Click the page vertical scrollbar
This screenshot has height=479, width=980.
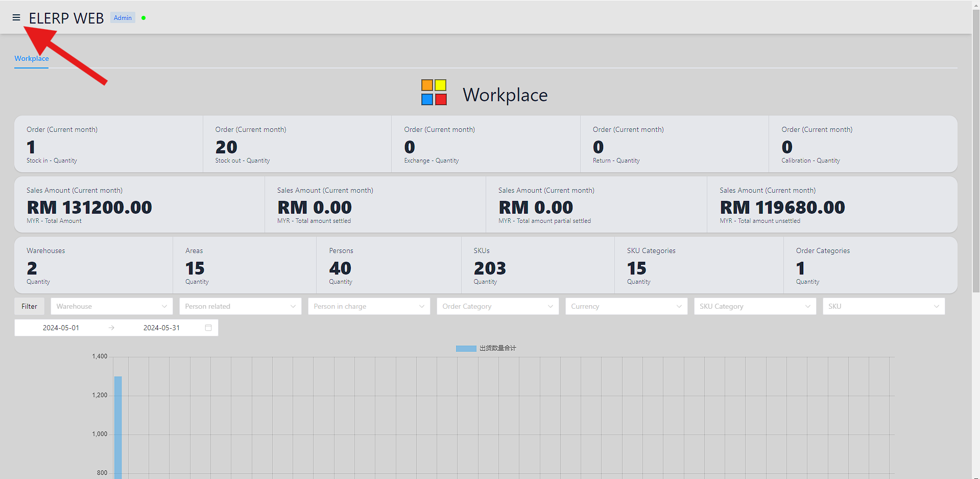point(976,153)
